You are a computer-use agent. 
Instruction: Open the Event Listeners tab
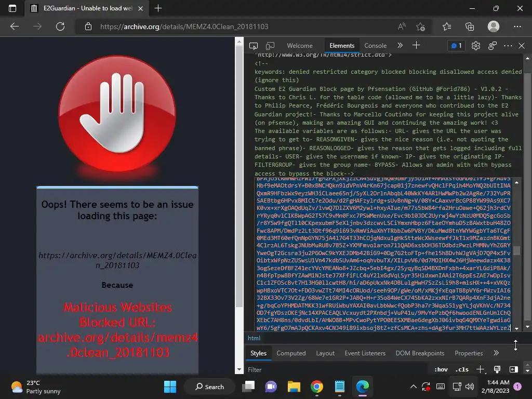pos(365,353)
